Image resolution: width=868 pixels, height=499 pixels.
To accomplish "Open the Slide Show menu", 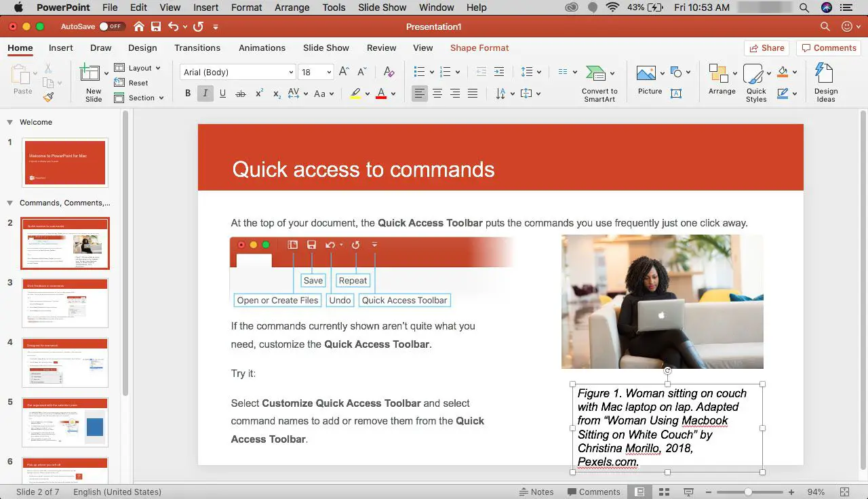I will pos(382,7).
